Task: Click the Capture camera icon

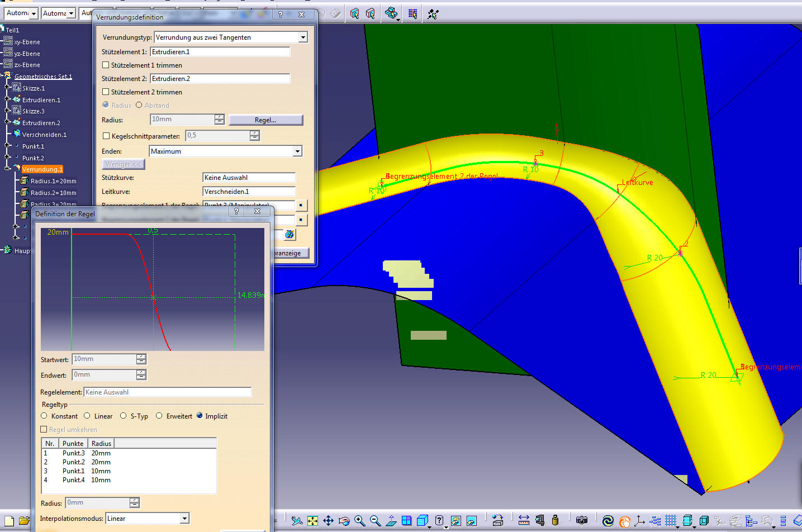Action: (582, 521)
